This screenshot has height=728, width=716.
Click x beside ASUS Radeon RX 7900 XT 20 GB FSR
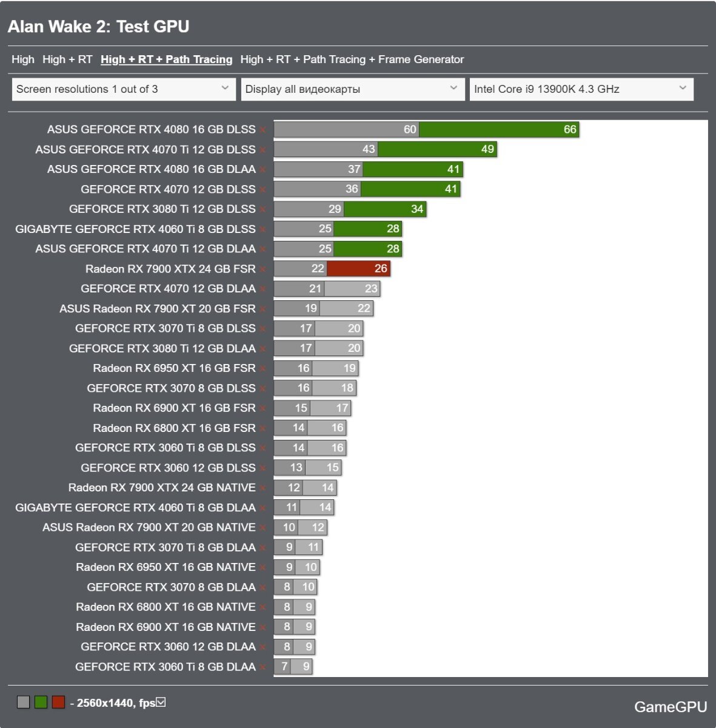click(x=263, y=309)
